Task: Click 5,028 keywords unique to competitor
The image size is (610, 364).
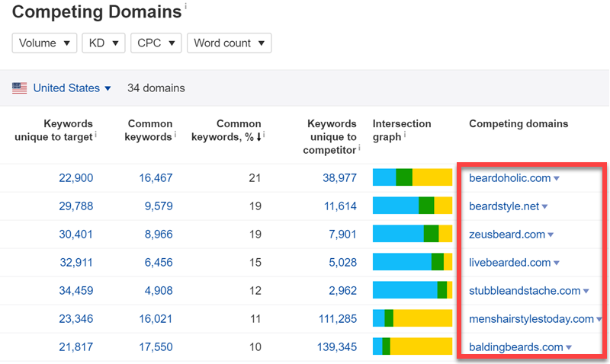Action: [x=342, y=263]
